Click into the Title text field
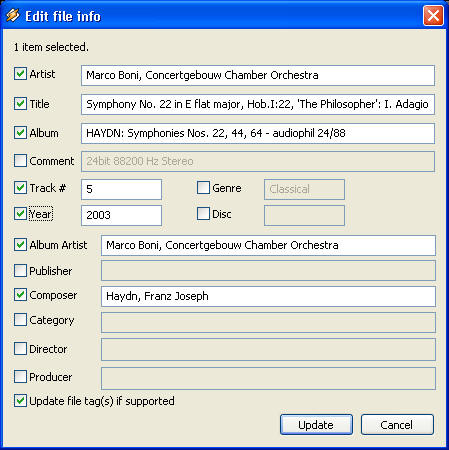 258,104
